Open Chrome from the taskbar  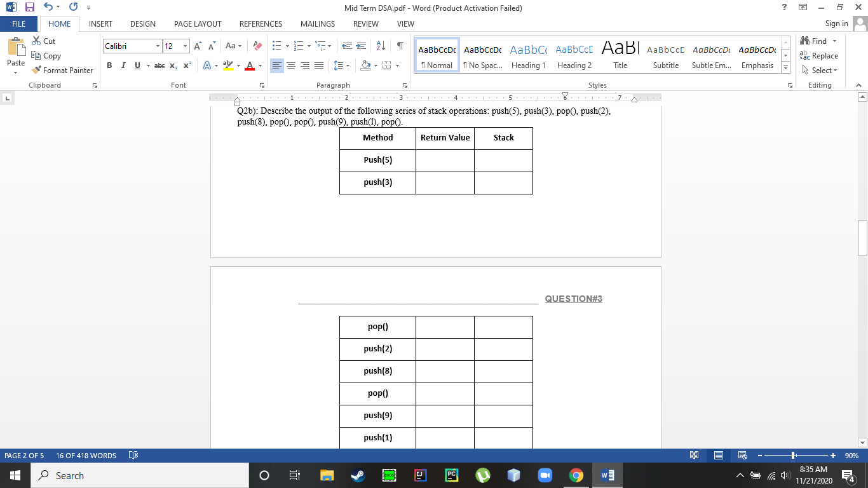point(576,475)
